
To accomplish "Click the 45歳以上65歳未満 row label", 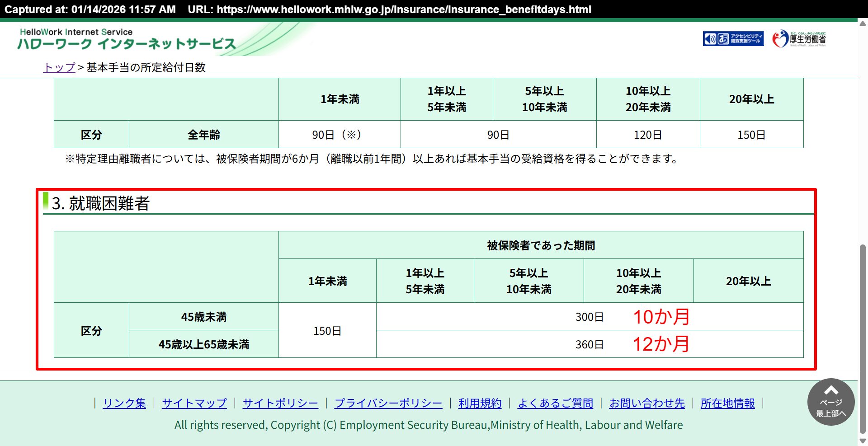I will coord(204,344).
